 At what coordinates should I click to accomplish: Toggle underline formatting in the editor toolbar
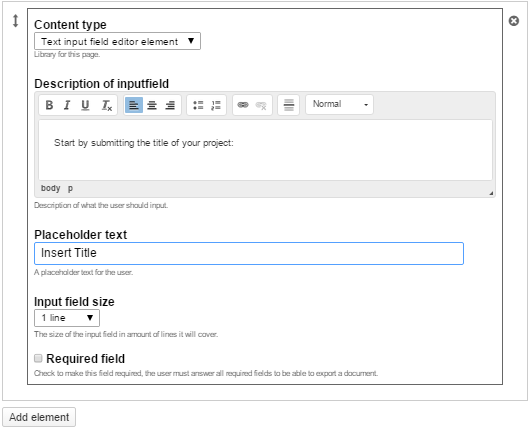85,105
